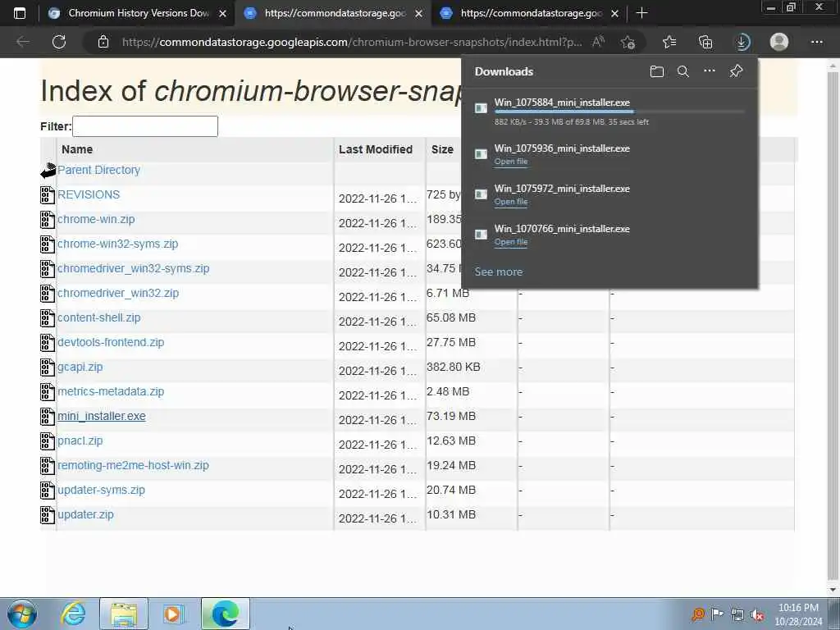
Task: Click the page vertical scrollbar
Action: coord(833,326)
